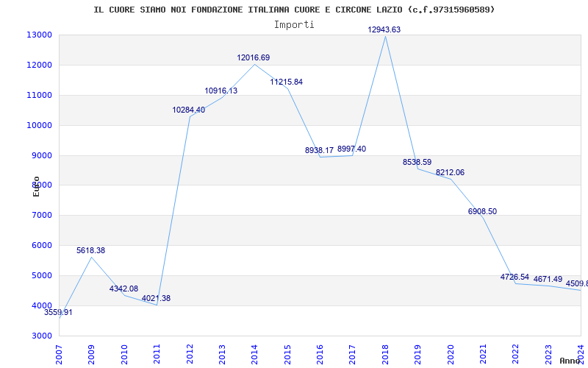The width and height of the screenshot is (588, 368).
Task: Select the y-axis tick 7000
Action: pyautogui.click(x=42, y=215)
